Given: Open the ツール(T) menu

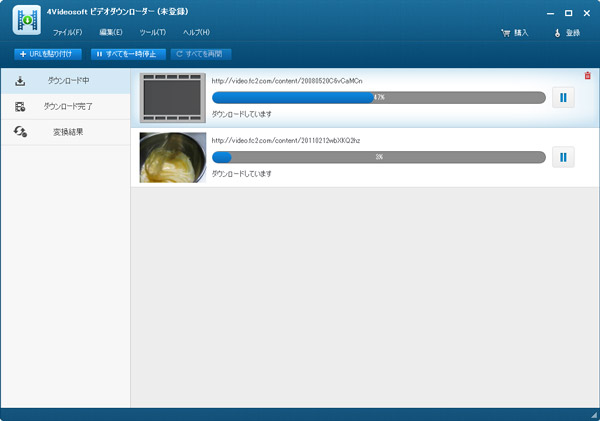Looking at the screenshot, I should 153,33.
